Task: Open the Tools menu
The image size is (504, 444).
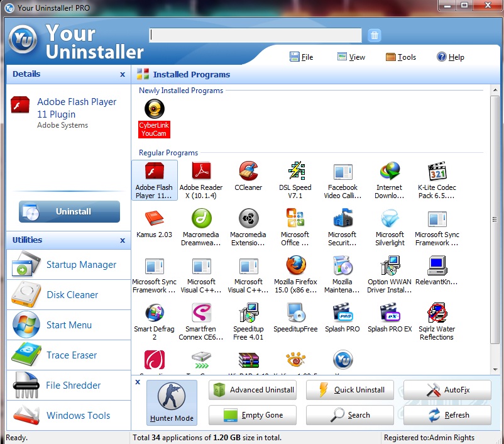Action: 401,57
